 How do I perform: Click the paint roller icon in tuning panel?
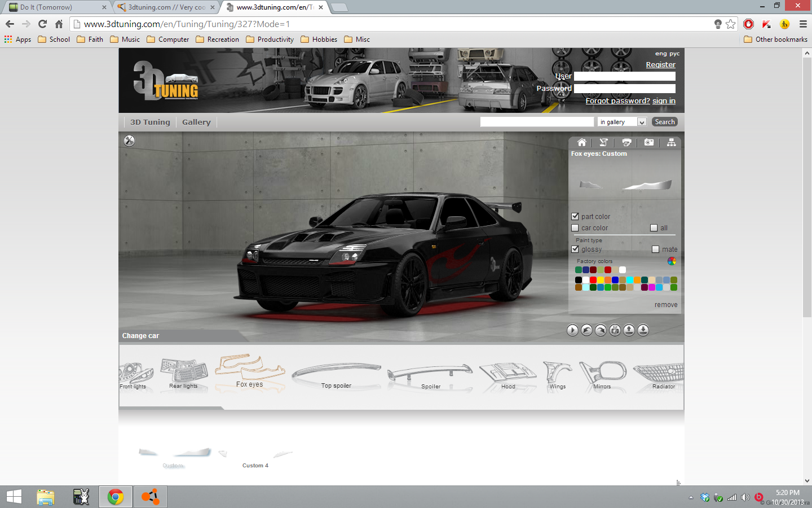coord(603,142)
